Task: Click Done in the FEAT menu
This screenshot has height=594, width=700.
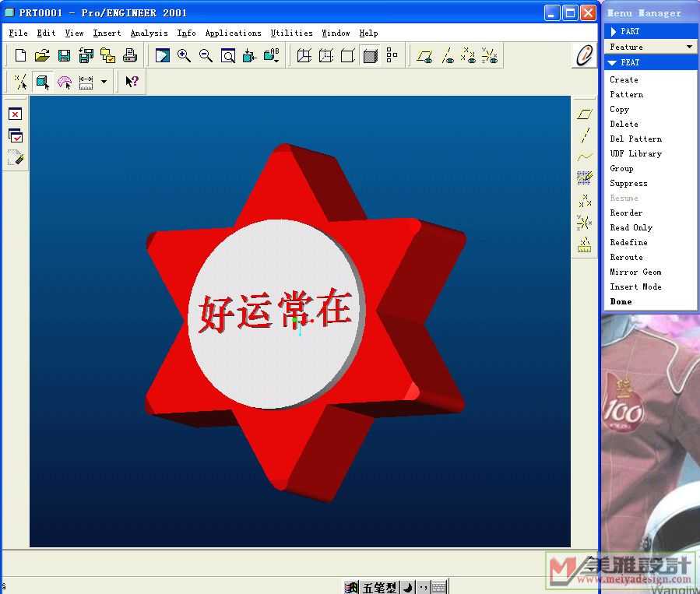Action: pyautogui.click(x=621, y=301)
